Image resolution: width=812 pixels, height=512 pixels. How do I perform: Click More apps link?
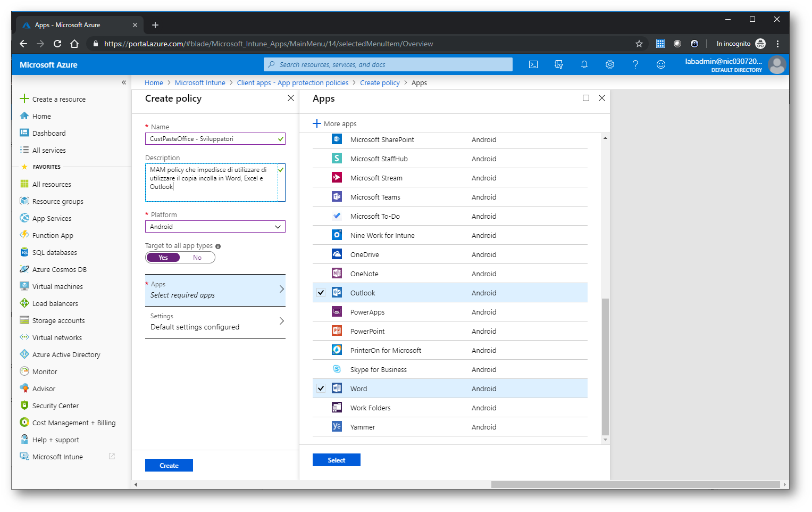(x=335, y=123)
